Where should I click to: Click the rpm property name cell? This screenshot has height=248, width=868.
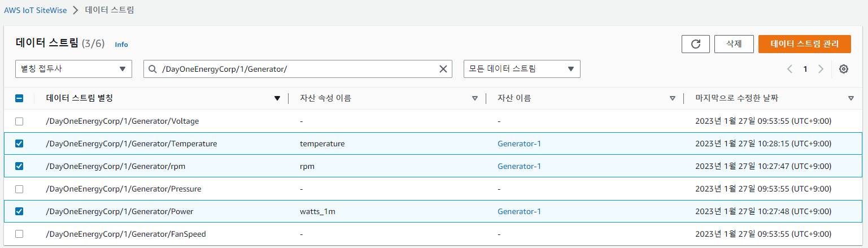307,166
